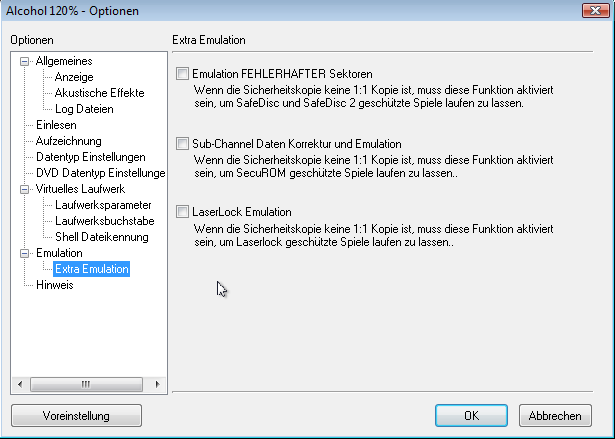
Task: Select DVD Datentyp Einstellungen entry
Action: coord(100,173)
